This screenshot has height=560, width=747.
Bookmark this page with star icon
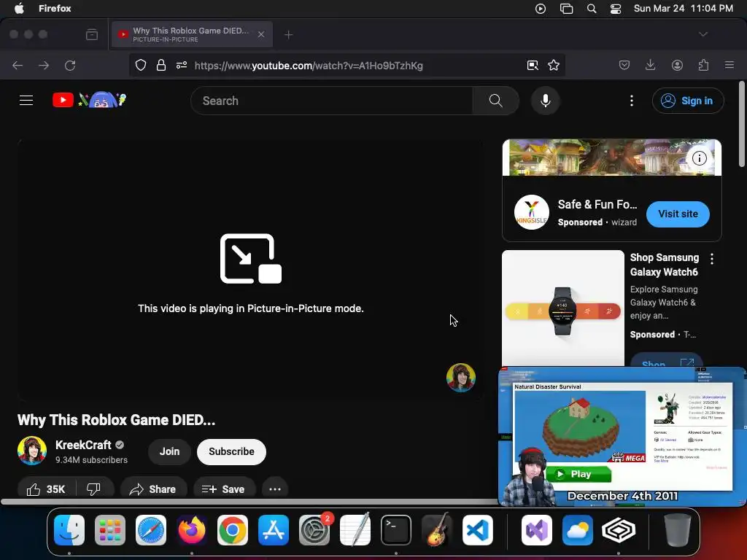pyautogui.click(x=554, y=65)
